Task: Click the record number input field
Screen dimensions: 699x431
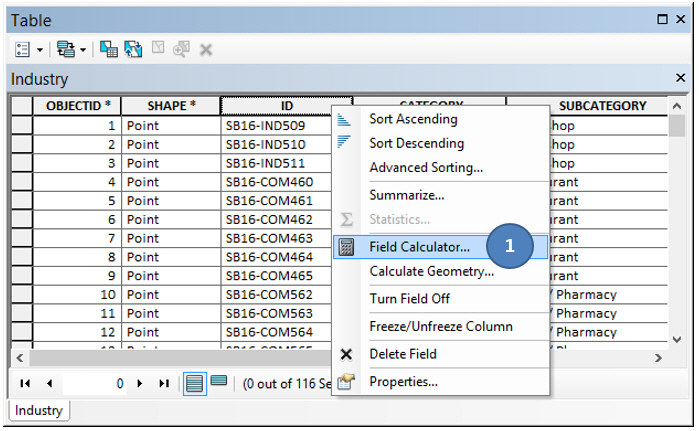Action: tap(95, 383)
